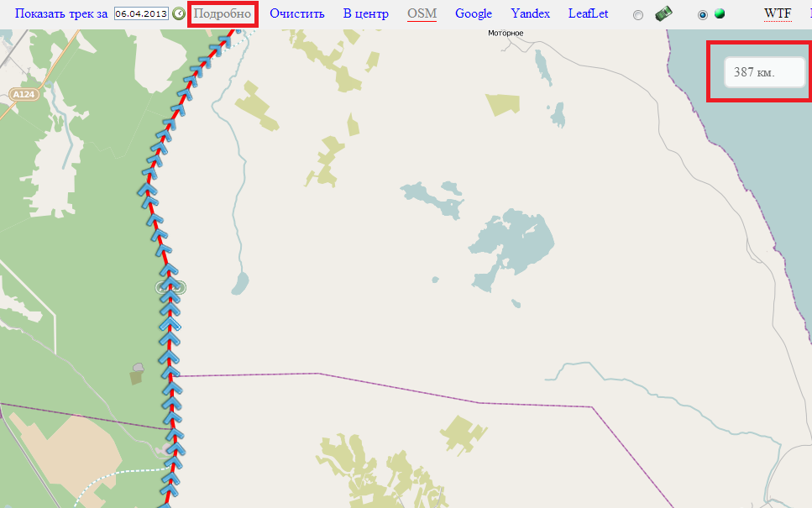Viewport: 812px width, 508px height.
Task: Click the Подробно details link
Action: 223,13
